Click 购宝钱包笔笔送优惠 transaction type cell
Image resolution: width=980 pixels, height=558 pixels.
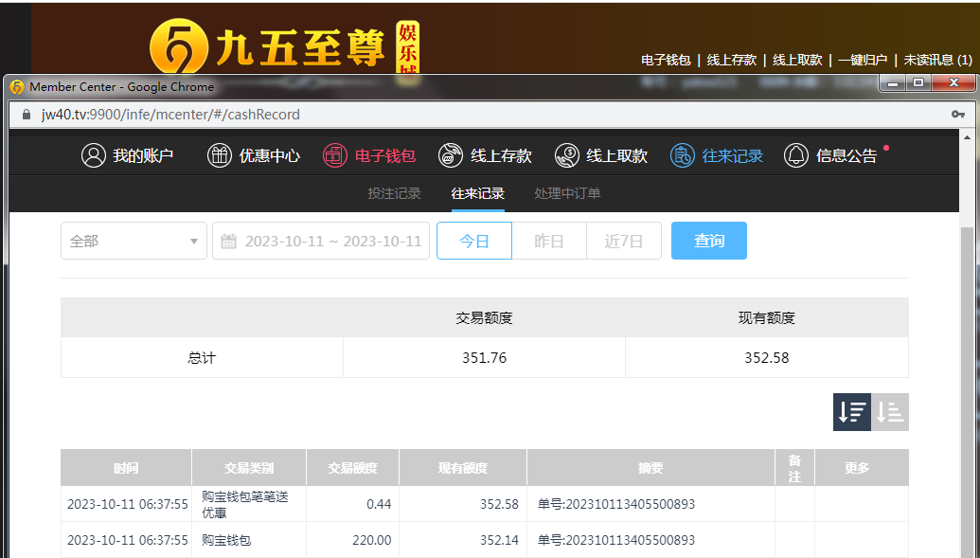tap(249, 504)
